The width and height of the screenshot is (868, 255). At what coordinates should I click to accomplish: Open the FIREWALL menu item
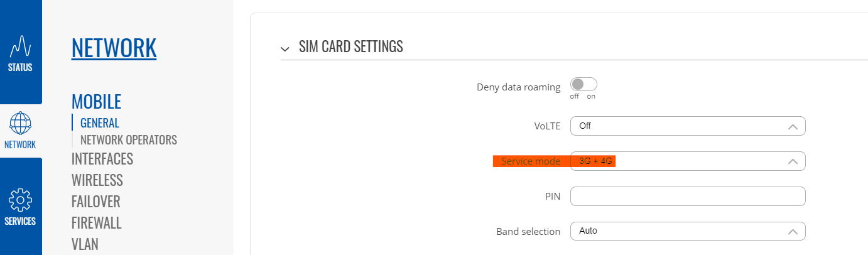coord(97,223)
